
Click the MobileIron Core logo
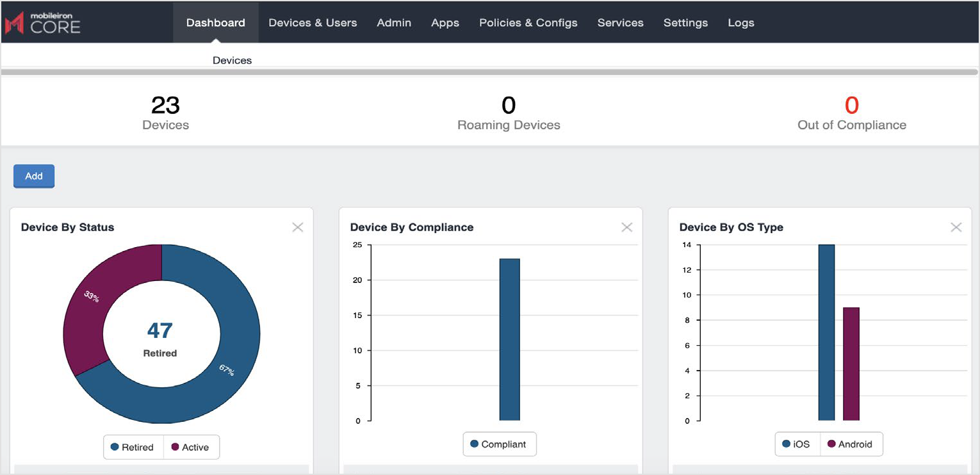(x=43, y=22)
